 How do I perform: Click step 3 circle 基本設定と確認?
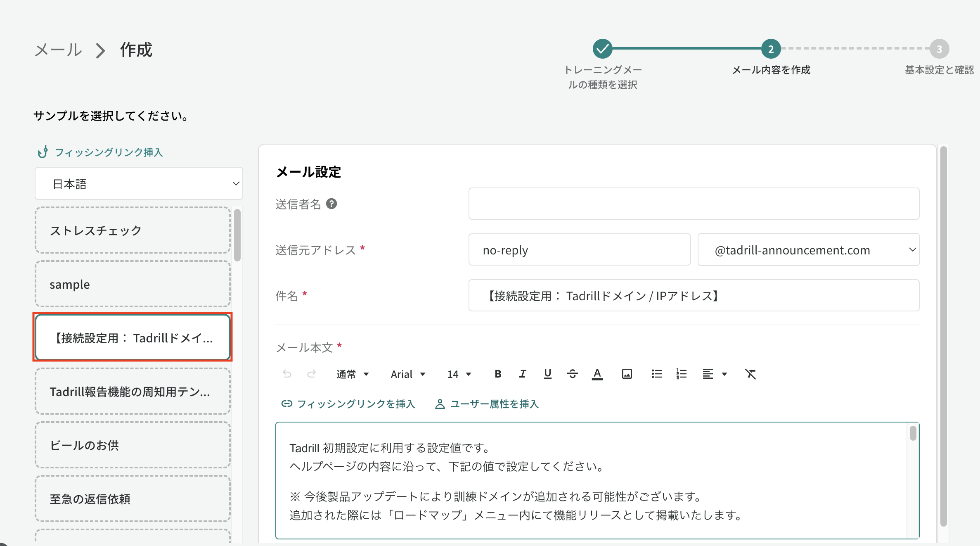pos(939,49)
